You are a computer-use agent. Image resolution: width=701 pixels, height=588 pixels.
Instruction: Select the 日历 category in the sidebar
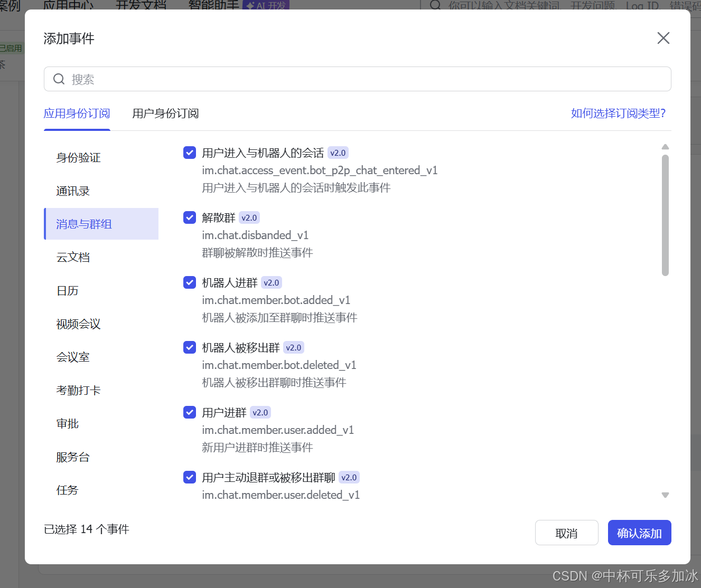tap(67, 290)
